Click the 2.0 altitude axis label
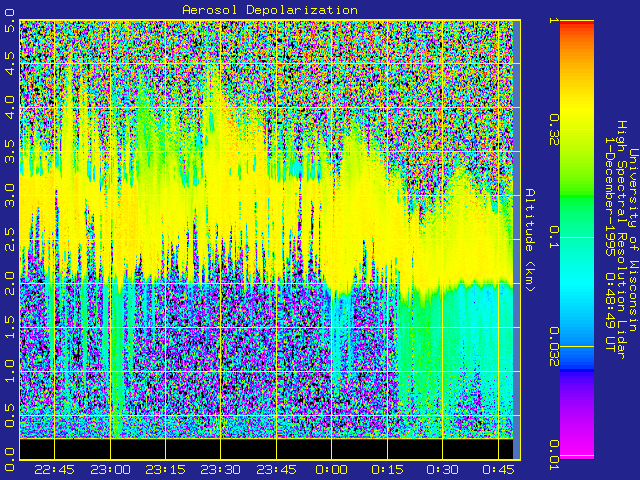Image resolution: width=640 pixels, height=480 pixels. [x=9, y=284]
